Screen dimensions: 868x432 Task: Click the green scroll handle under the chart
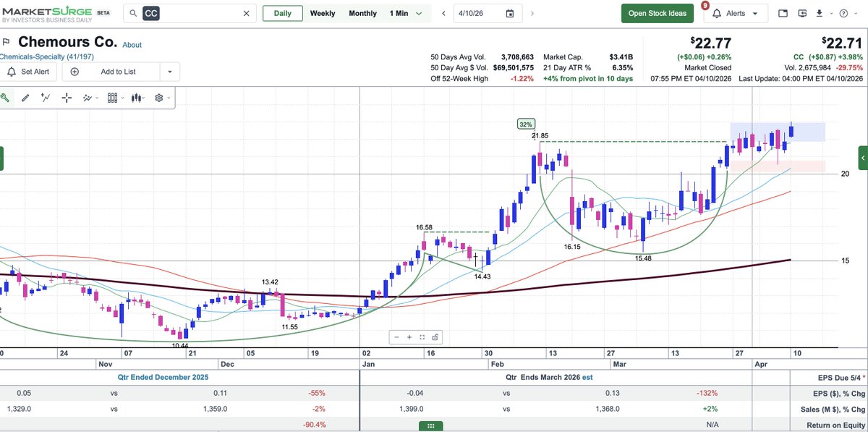(430, 427)
